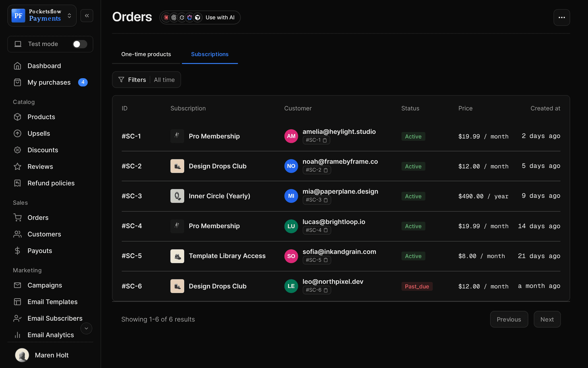This screenshot has height=368, width=588.
Task: Click the Refund policies icon
Action: [18, 183]
